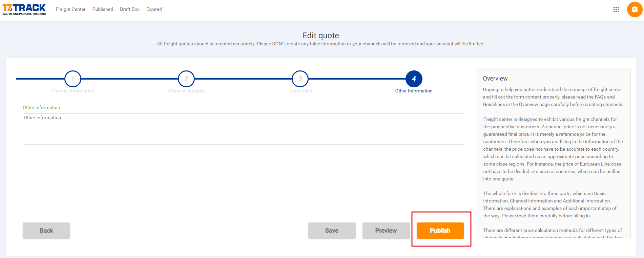
Task: Switch to the Published tab
Action: (x=103, y=9)
